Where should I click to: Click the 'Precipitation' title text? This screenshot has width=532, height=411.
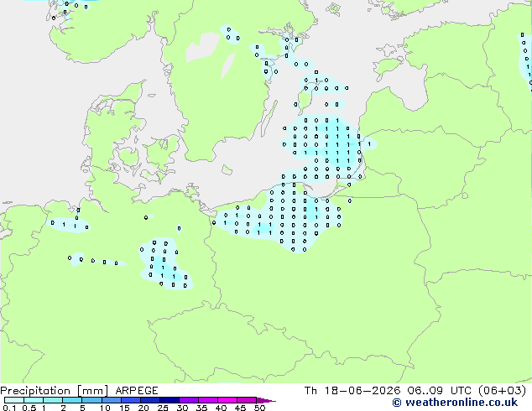35,391
